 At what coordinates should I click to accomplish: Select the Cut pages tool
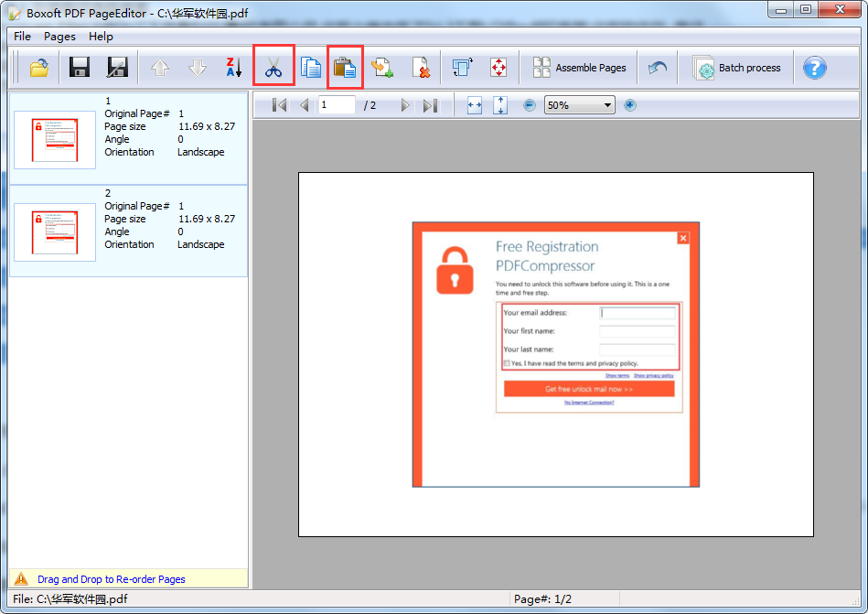point(273,65)
